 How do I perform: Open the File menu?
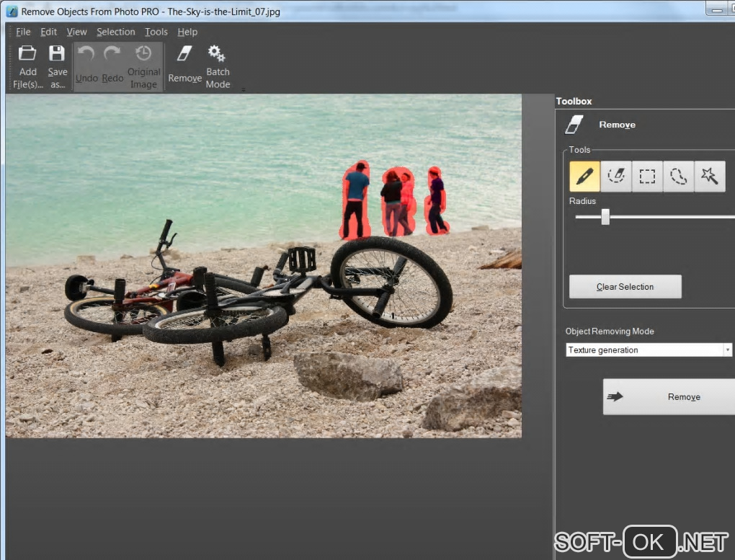pos(23,32)
